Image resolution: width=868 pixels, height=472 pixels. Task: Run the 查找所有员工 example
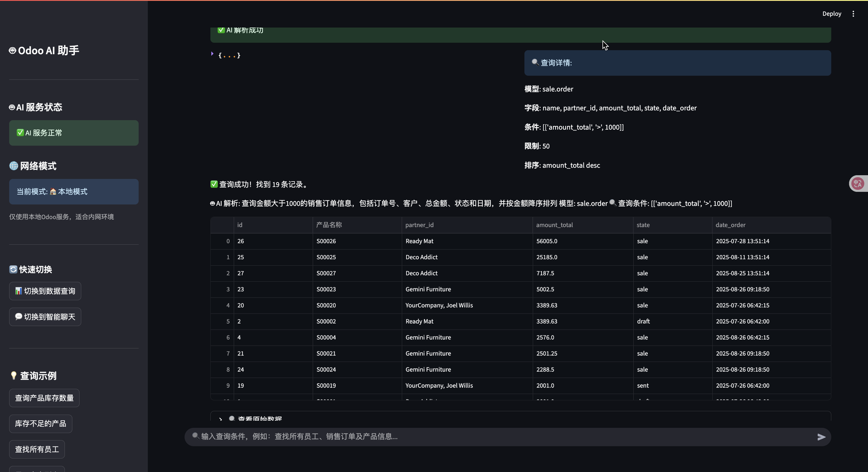tap(37, 449)
